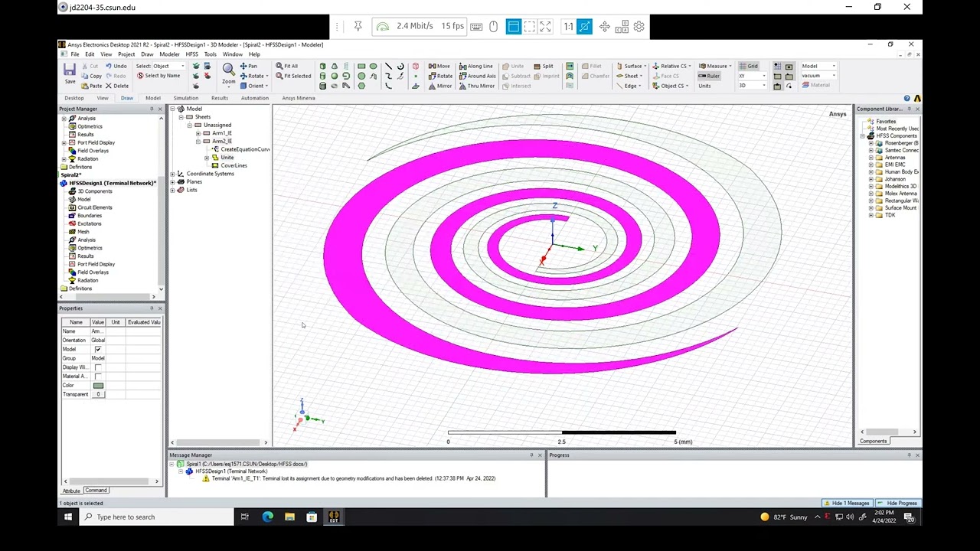Click the Mirror objects tool

coord(439,86)
